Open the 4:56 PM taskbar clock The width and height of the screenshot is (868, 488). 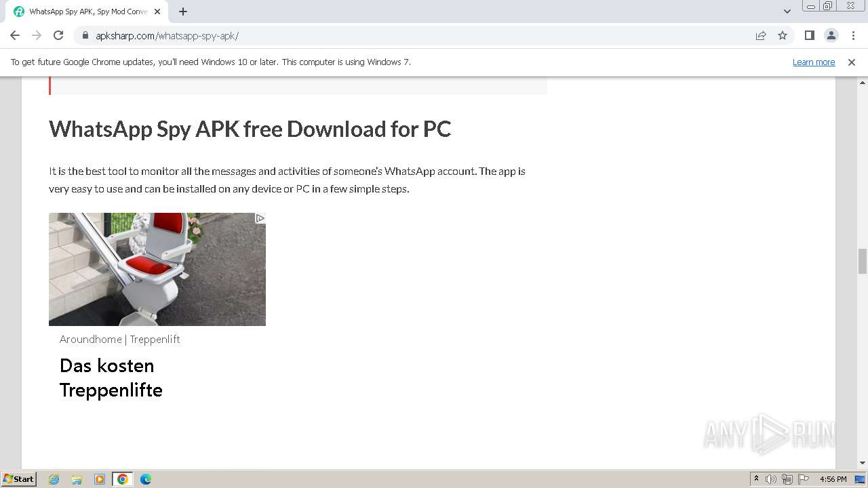pyautogui.click(x=833, y=479)
